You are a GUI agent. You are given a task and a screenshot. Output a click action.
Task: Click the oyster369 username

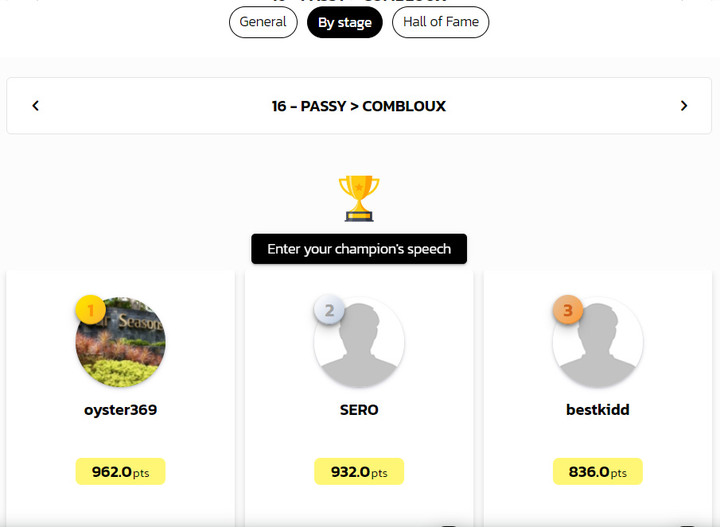(x=120, y=409)
